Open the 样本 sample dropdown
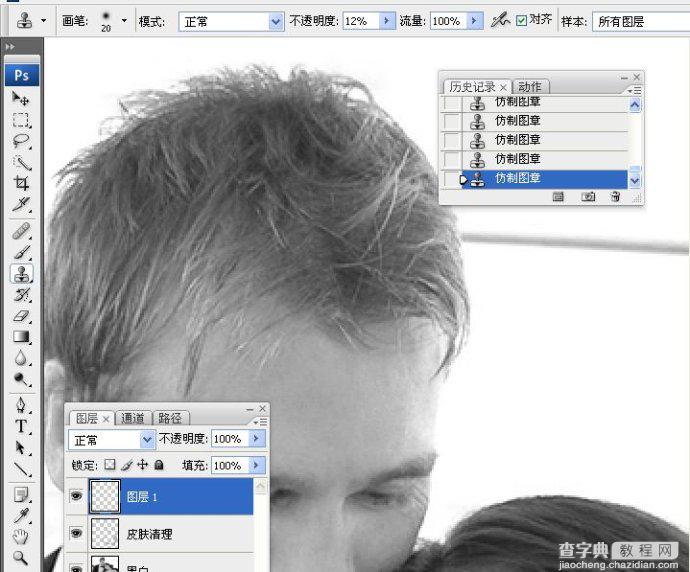 (641, 21)
